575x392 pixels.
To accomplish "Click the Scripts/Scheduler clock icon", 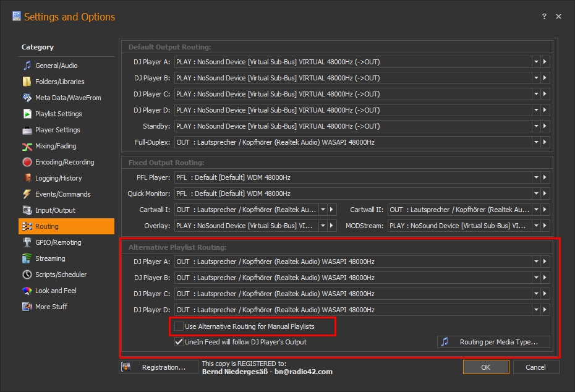I will tap(27, 275).
